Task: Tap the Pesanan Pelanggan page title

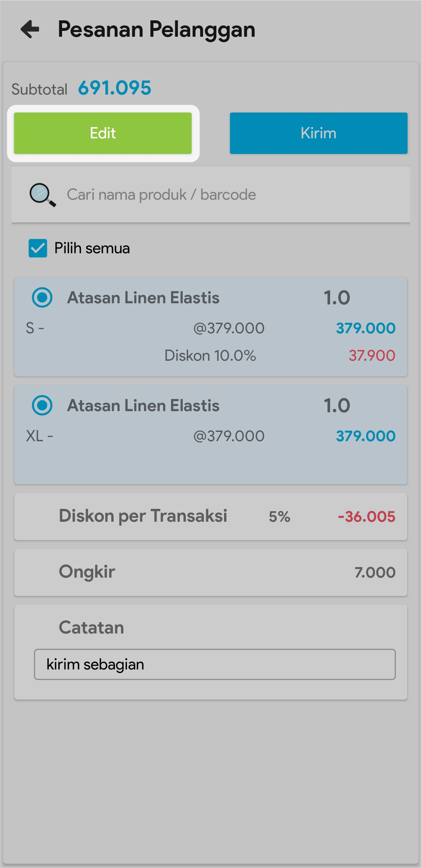Action: pyautogui.click(x=156, y=29)
